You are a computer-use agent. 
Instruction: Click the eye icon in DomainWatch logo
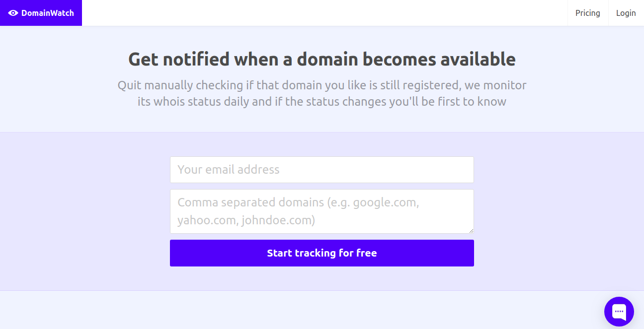13,13
